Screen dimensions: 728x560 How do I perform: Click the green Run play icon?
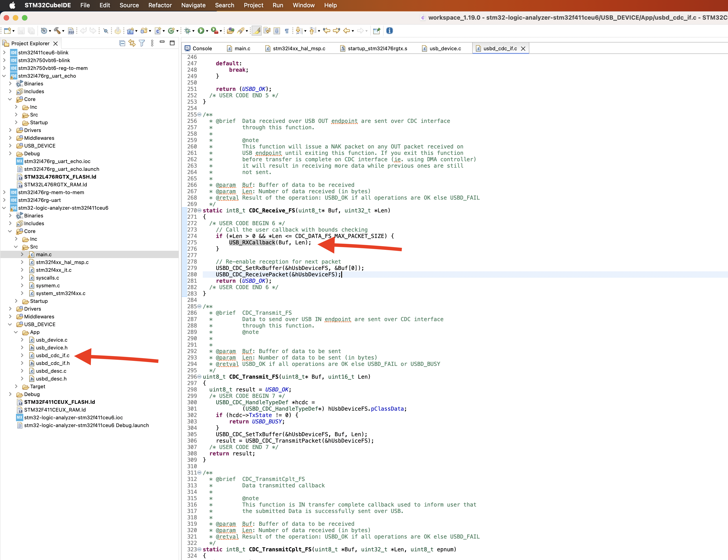tap(201, 31)
